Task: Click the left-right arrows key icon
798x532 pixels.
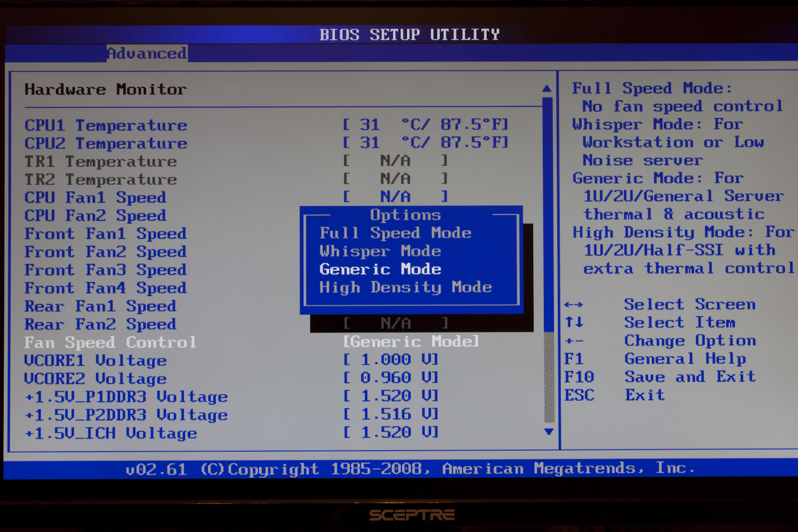Action: 574,304
